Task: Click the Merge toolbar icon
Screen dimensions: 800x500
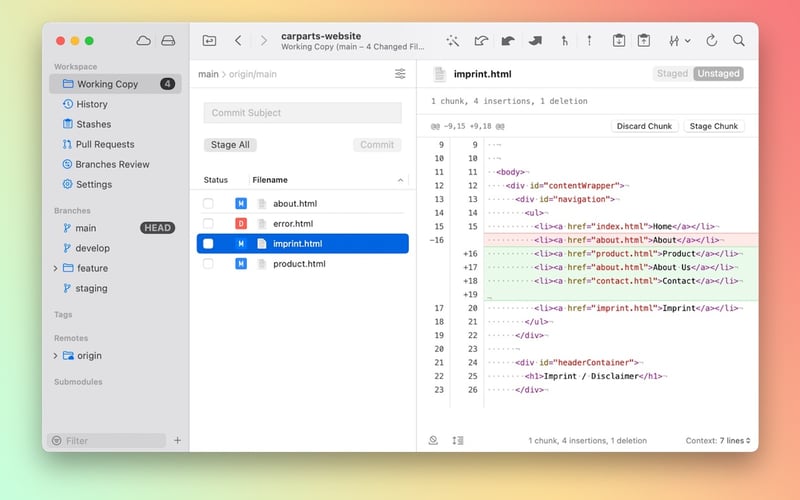Action: coord(564,41)
